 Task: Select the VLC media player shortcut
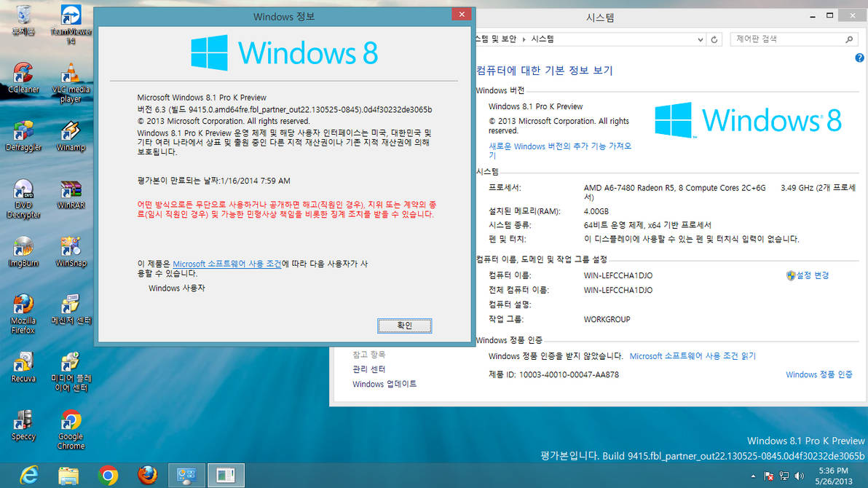coord(71,82)
